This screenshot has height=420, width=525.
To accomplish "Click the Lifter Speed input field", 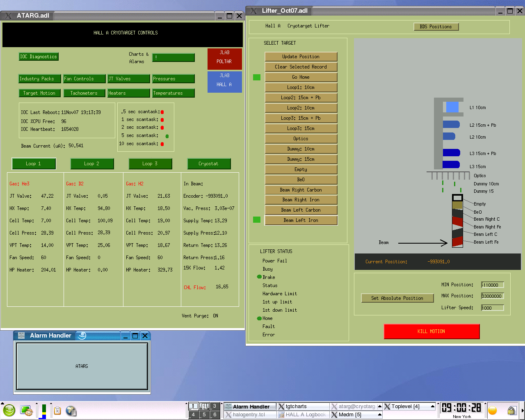I will (x=493, y=308).
